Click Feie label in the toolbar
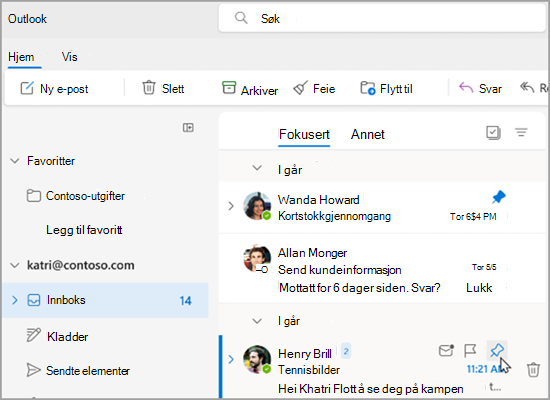This screenshot has height=400, width=550. (324, 89)
